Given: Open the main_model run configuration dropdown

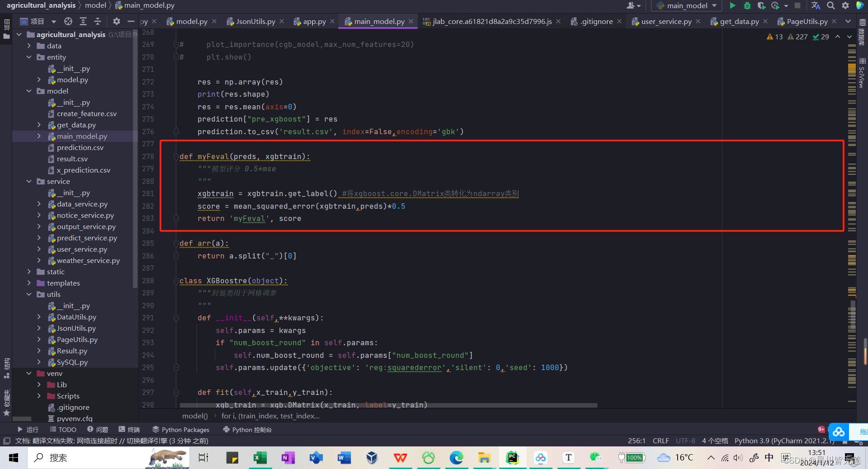Looking at the screenshot, I should click(687, 5).
